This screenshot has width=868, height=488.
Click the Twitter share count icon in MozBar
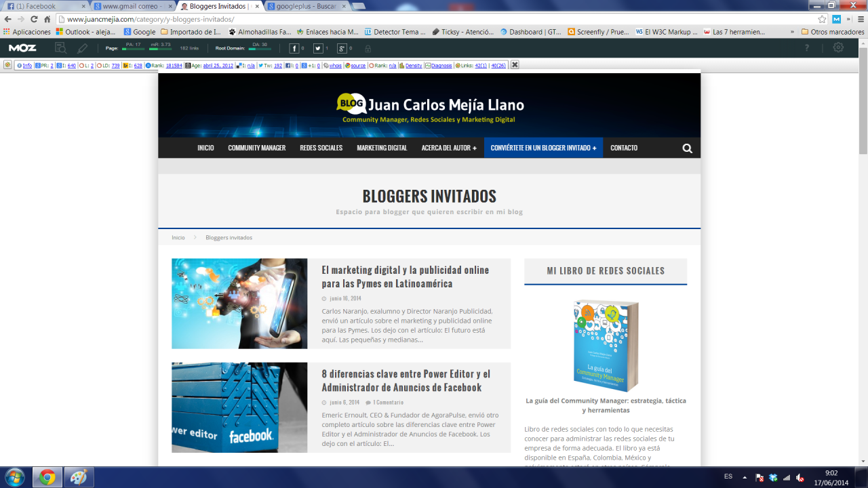point(318,48)
